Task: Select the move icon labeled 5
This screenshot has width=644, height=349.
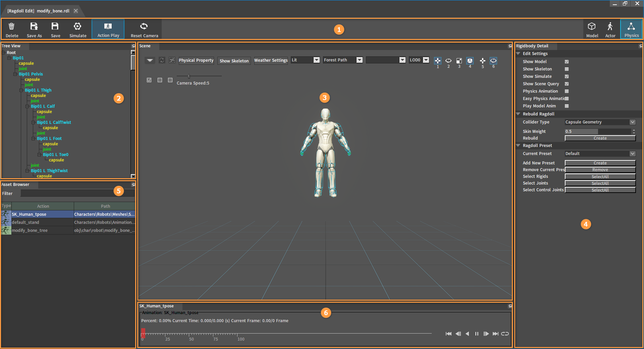Action: 483,61
